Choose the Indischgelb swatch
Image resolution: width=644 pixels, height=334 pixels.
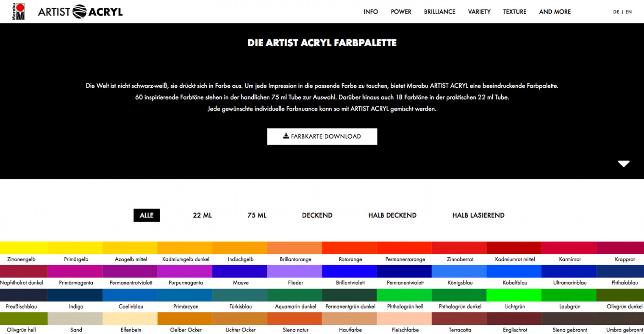click(x=240, y=248)
